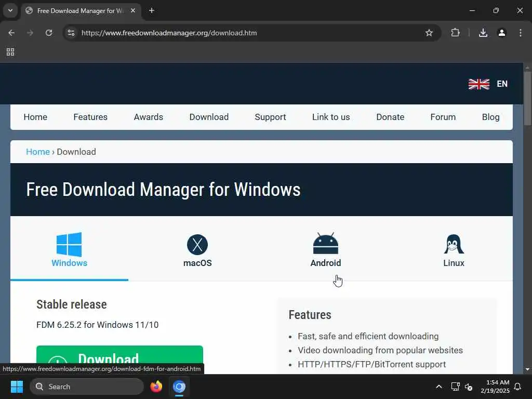Open Chrome three-dot menu
Image resolution: width=532 pixels, height=399 pixels.
pyautogui.click(x=521, y=33)
